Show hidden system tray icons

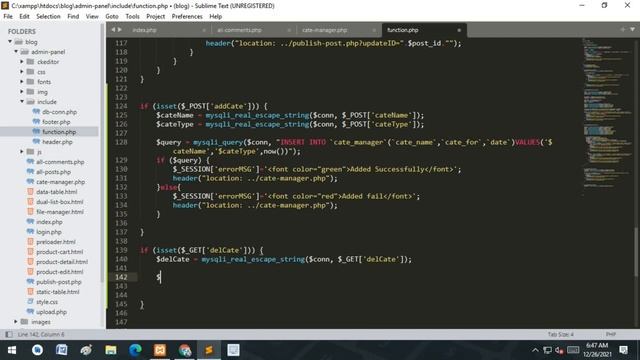[535, 350]
